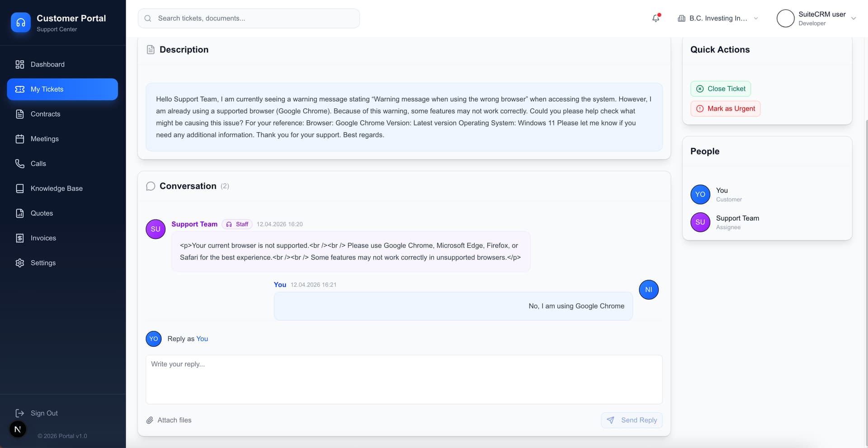Click the Send Reply button

pos(632,420)
